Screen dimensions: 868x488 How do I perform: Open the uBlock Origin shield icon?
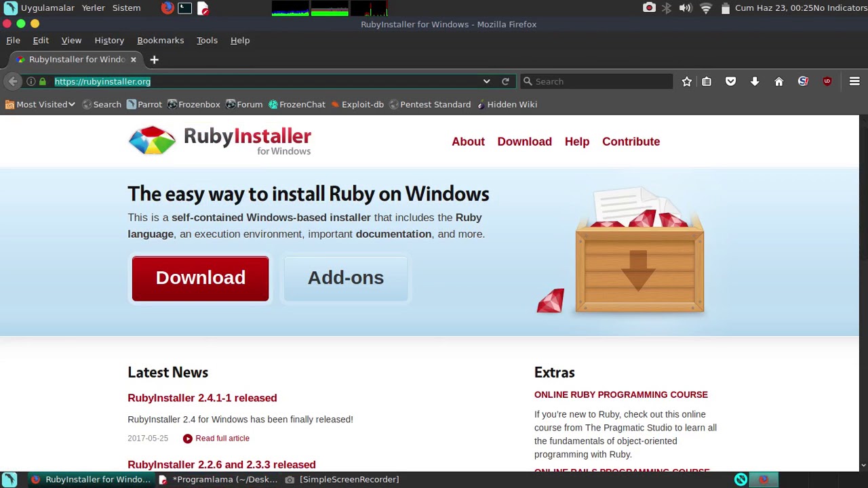pyautogui.click(x=827, y=81)
